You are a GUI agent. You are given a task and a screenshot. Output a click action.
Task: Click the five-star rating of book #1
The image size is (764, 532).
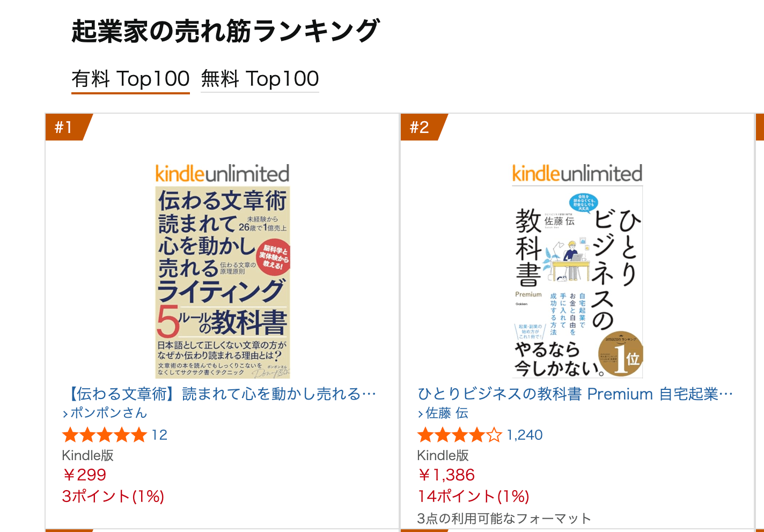point(104,435)
